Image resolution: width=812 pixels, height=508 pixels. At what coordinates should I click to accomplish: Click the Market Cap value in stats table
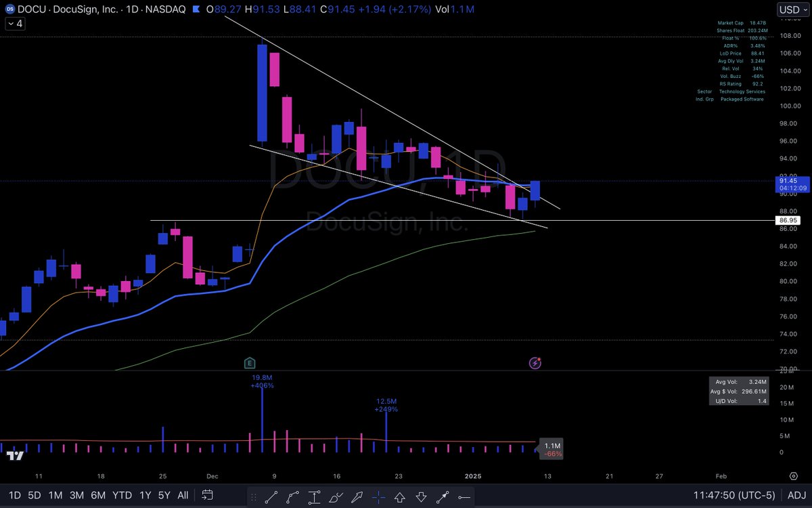pyautogui.click(x=757, y=23)
